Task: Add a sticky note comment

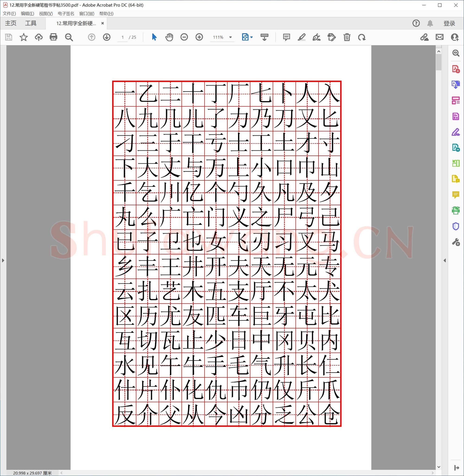Action: point(286,37)
